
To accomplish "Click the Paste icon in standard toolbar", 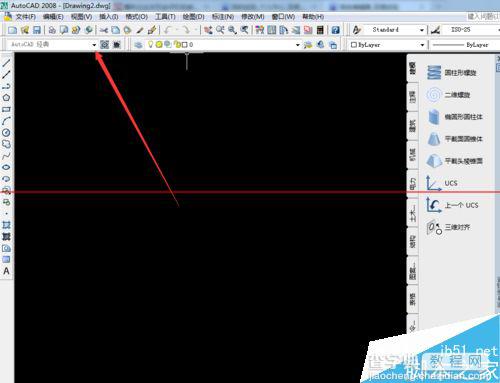I will tap(127, 30).
